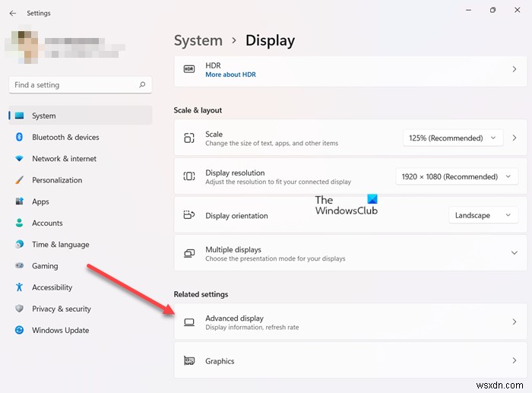Click the back arrow icon
Viewport: 532px width, 393px height.
[13, 13]
